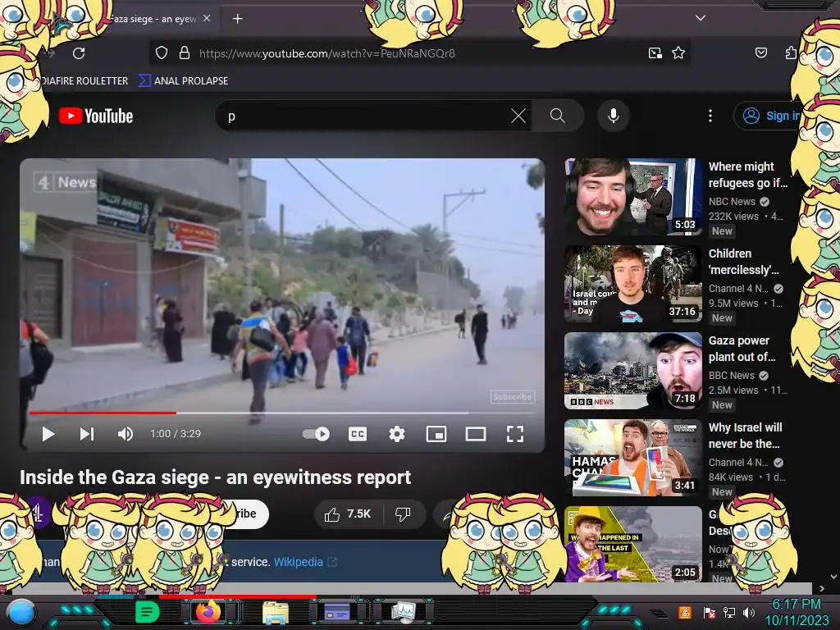Reload the page with the refresh icon
Viewport: 840px width, 630px height.
point(79,53)
